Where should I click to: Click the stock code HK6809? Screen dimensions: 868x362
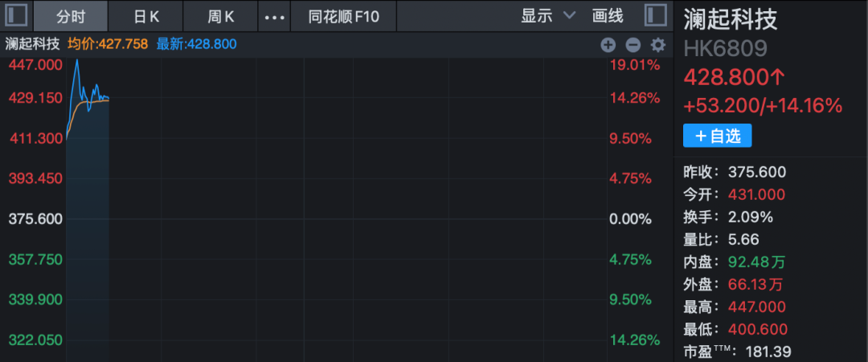725,49
